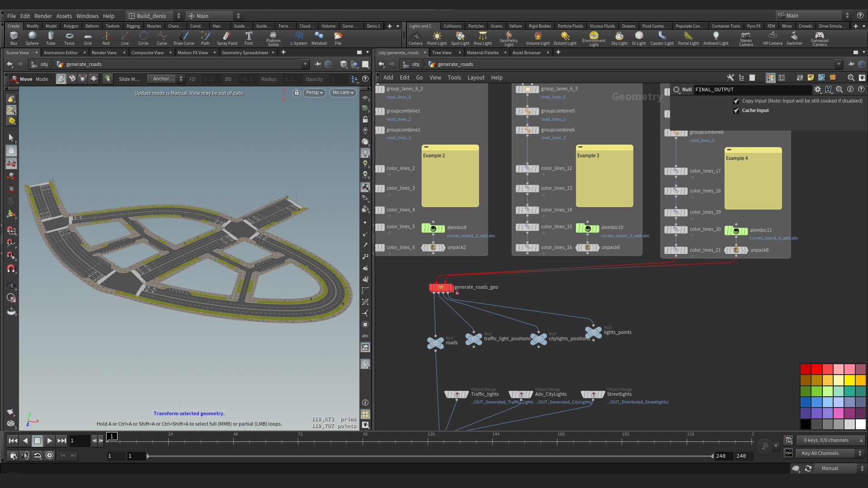The image size is (868, 488).
Task: Open network editor search magnifier
Action: click(x=851, y=78)
